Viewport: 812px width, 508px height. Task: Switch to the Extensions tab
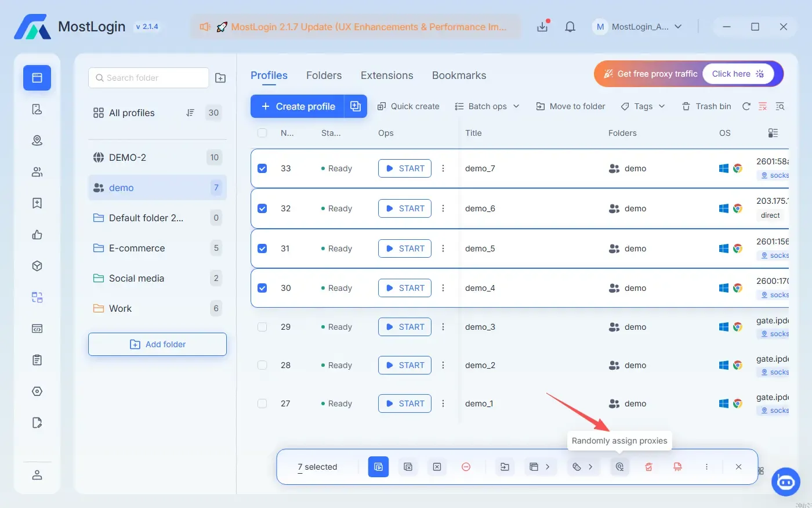387,75
